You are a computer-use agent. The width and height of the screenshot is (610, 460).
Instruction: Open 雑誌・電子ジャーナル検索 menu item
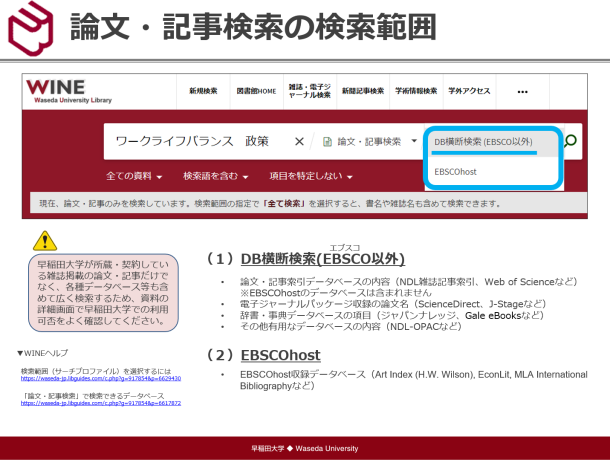[x=309, y=91]
